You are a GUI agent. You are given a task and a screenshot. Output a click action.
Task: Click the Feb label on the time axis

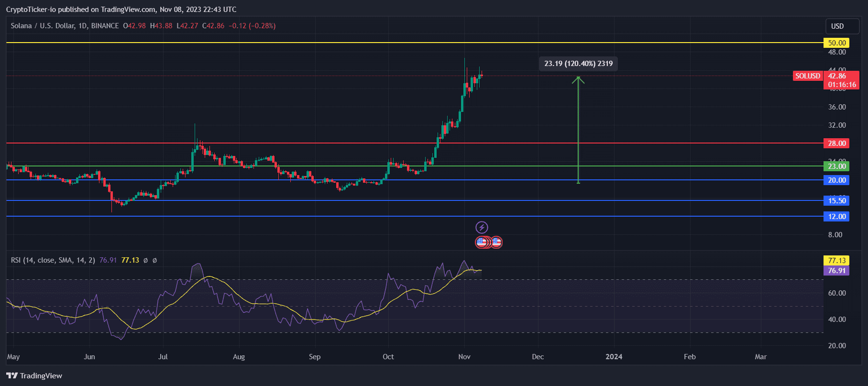click(690, 357)
